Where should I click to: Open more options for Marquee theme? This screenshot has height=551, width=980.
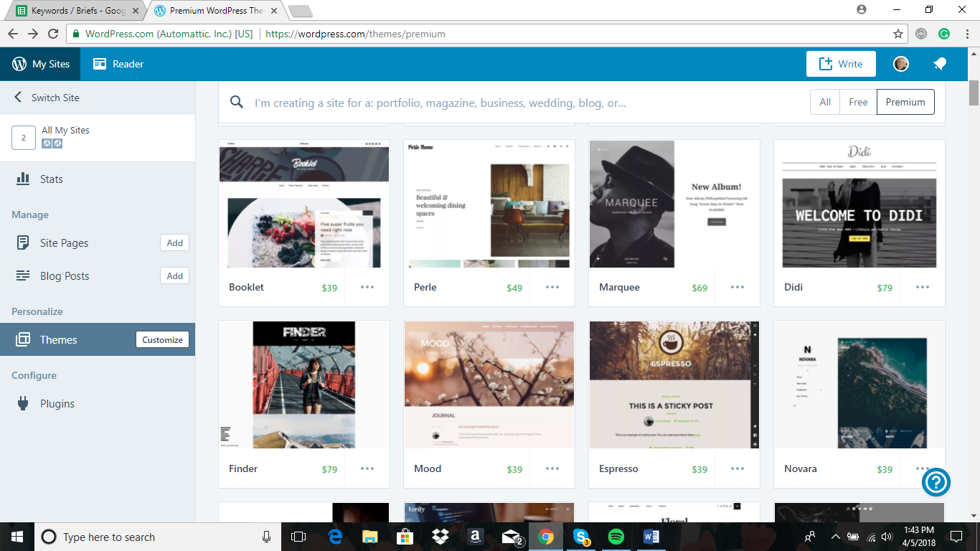click(738, 287)
